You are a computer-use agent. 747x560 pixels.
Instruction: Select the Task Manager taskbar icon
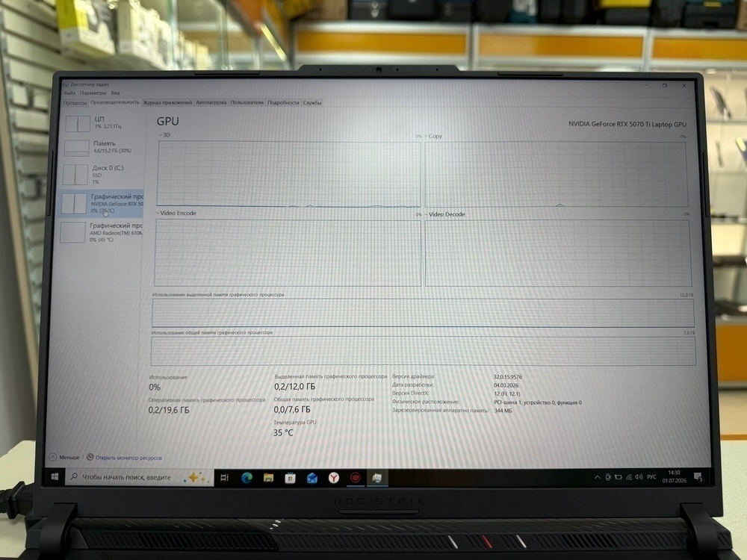[376, 478]
